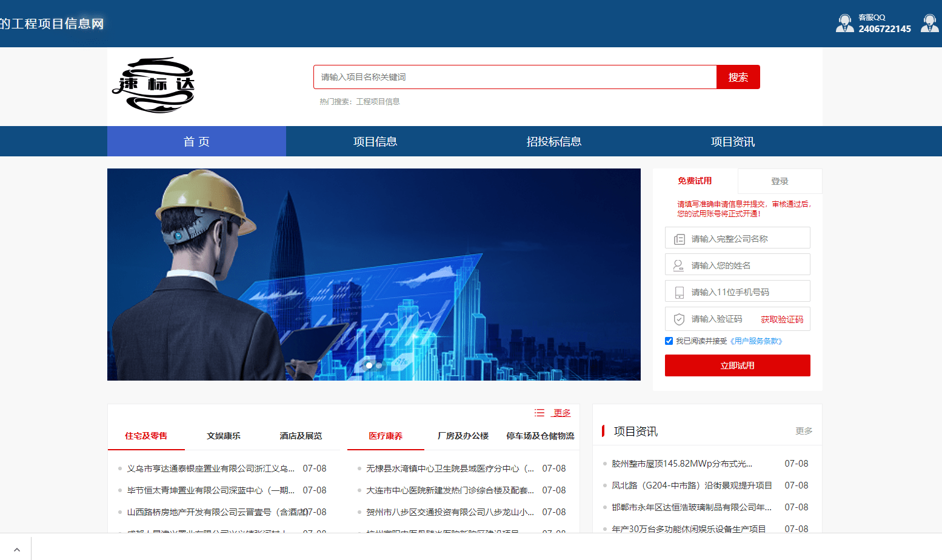Click the customer service QQ headset icon
Image resolution: width=942 pixels, height=560 pixels.
(x=844, y=24)
